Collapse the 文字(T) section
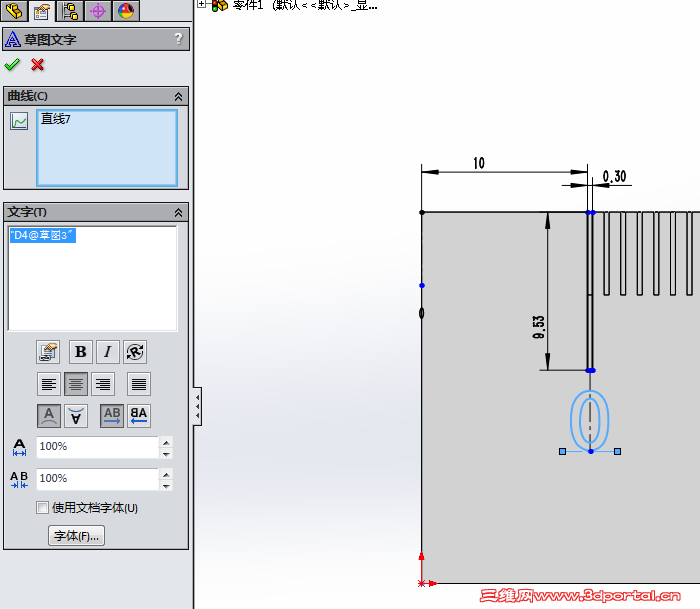 tap(178, 213)
